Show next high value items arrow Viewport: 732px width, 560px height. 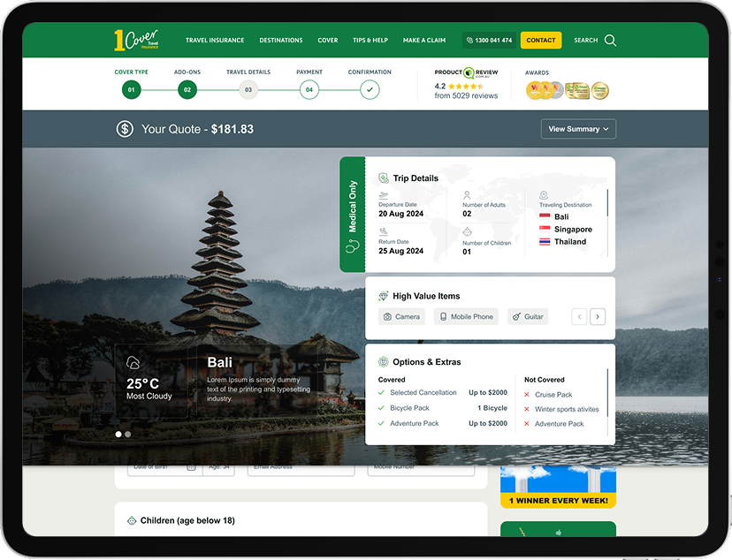[598, 316]
